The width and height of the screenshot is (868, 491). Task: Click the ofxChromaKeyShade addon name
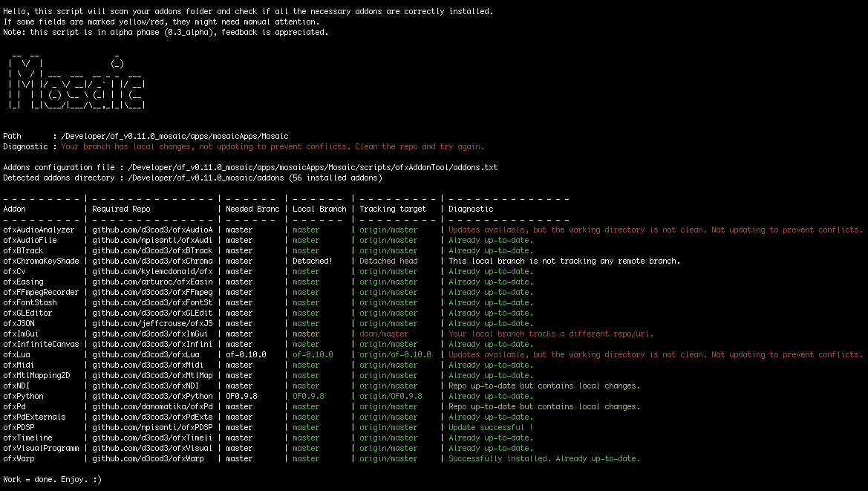(x=41, y=261)
